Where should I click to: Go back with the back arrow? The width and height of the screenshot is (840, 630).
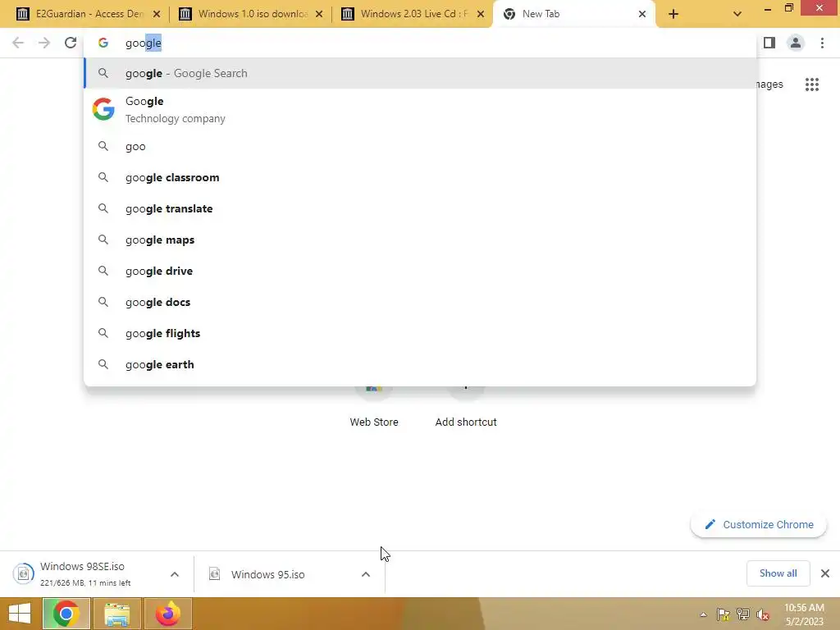click(18, 43)
